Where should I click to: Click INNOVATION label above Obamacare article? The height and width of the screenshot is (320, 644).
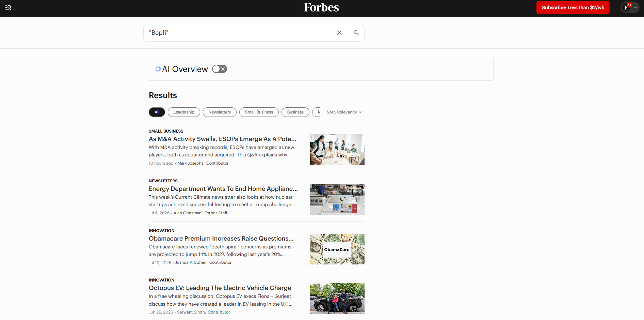pos(161,231)
